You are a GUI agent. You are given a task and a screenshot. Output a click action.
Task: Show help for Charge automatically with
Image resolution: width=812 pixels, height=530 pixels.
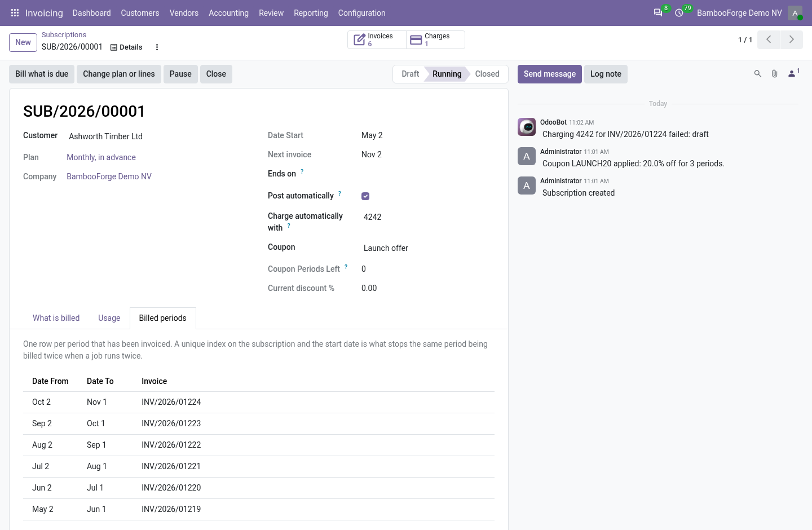(x=289, y=226)
